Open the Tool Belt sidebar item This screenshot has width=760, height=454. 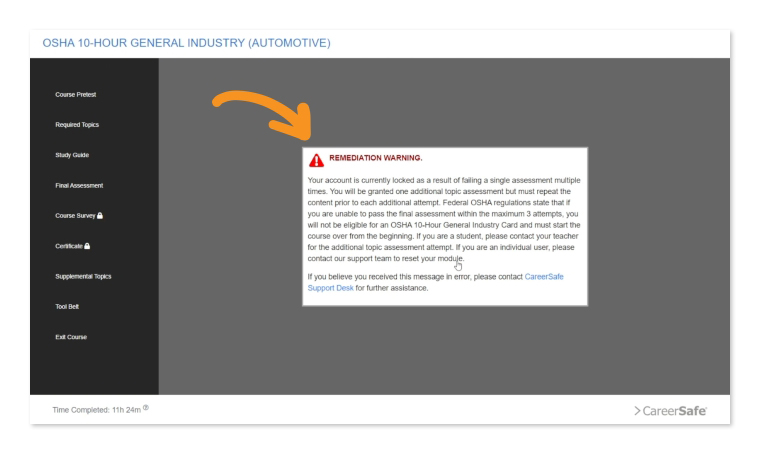(x=67, y=307)
